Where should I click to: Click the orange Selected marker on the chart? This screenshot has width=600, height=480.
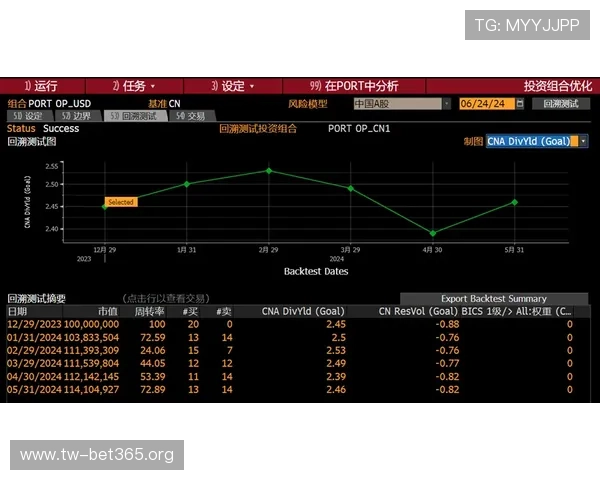tap(120, 202)
